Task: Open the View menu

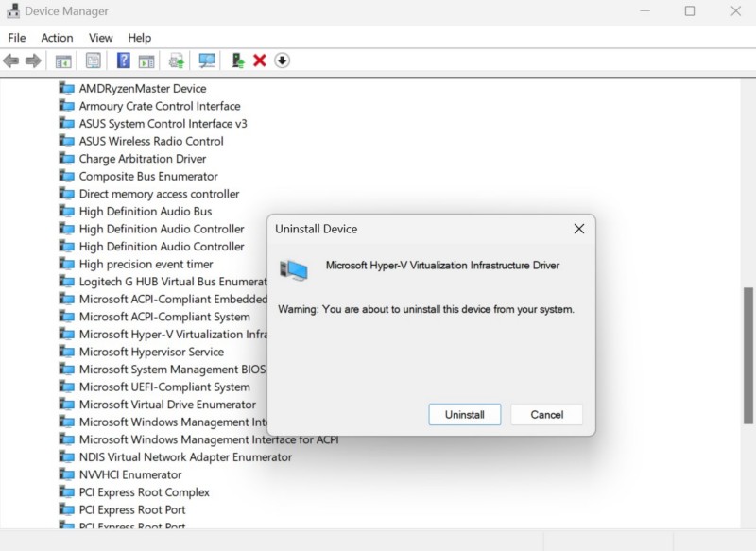Action: [x=100, y=38]
